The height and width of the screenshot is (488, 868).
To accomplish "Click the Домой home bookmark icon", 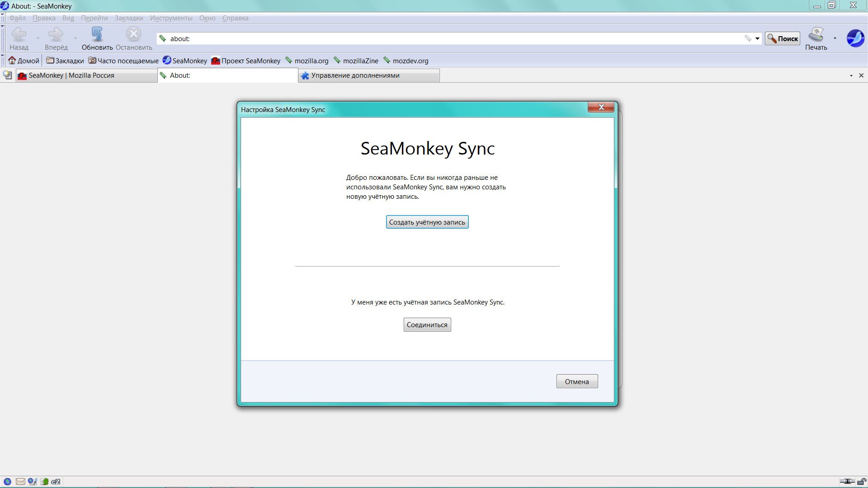I will coord(12,61).
